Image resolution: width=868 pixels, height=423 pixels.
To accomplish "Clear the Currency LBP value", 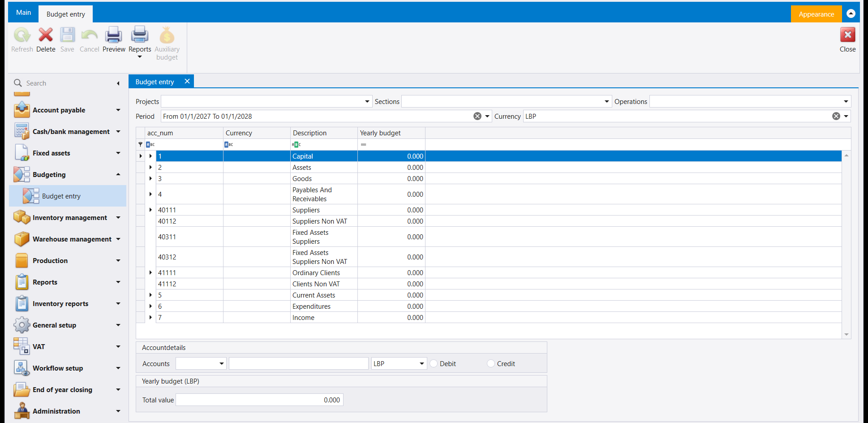I will tap(836, 116).
